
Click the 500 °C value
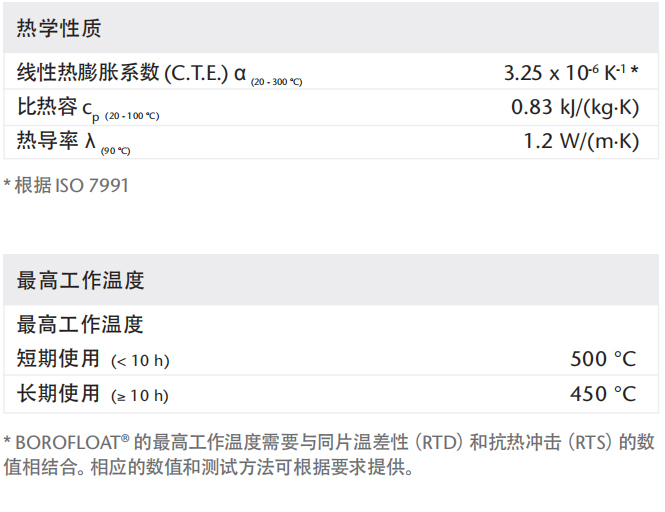(603, 359)
